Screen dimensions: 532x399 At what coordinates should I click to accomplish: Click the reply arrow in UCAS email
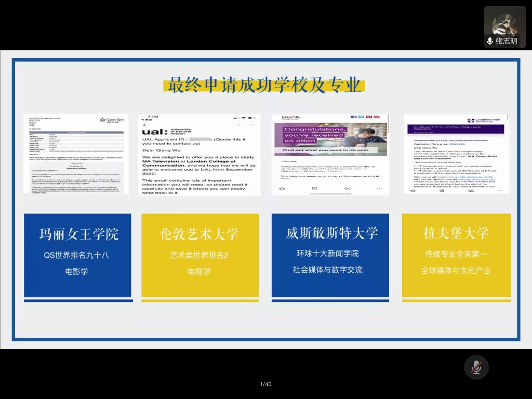coord(348,189)
